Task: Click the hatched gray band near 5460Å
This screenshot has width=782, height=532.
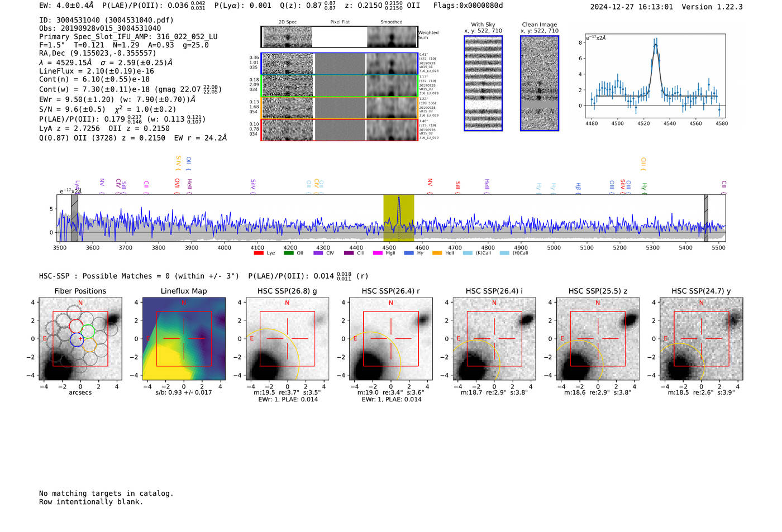Action: (x=706, y=218)
